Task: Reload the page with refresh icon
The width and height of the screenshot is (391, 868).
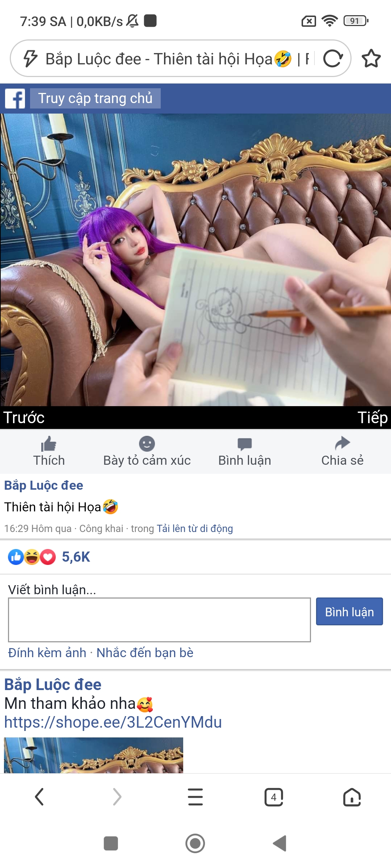Action: coord(333,59)
